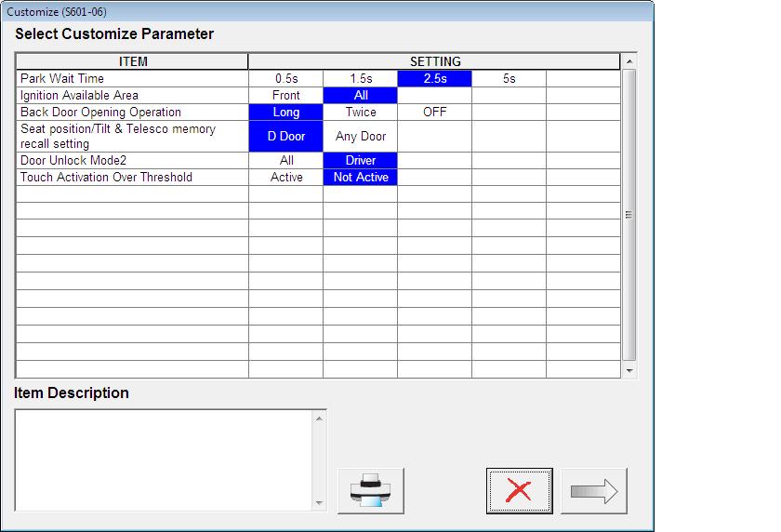
Task: Click the red X cancel button
Action: click(519, 491)
